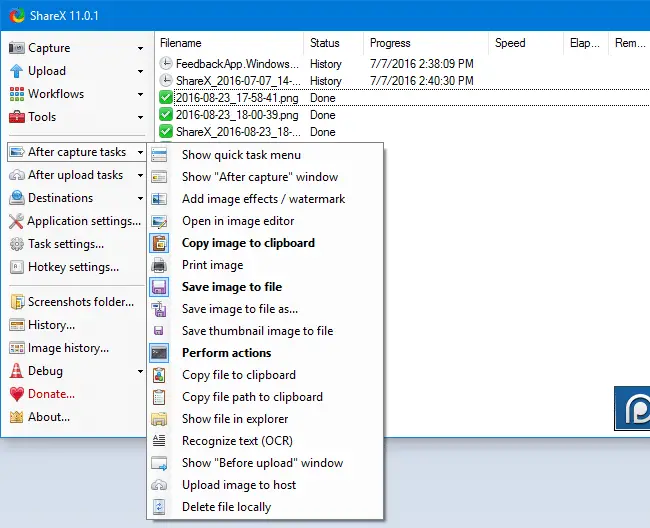Expand the Upload submenu arrow
650x528 pixels.
141,71
